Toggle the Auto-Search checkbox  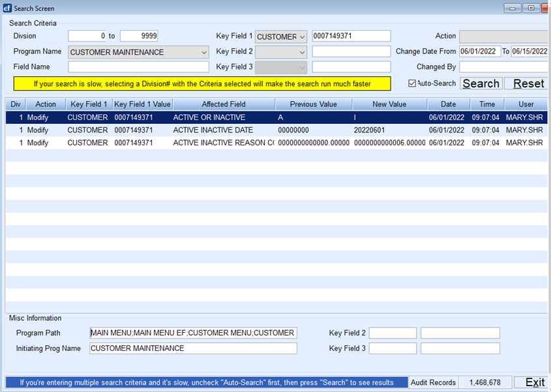tap(413, 83)
